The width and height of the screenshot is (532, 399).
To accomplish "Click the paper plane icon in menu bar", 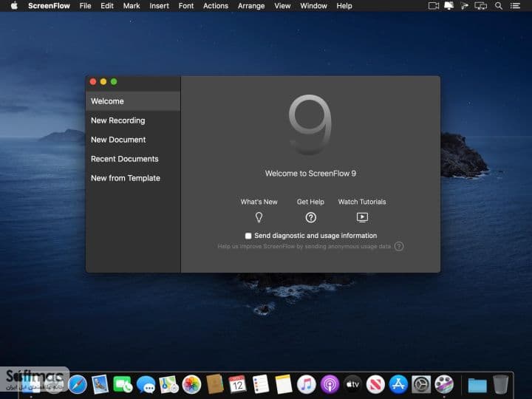I will tap(465, 6).
